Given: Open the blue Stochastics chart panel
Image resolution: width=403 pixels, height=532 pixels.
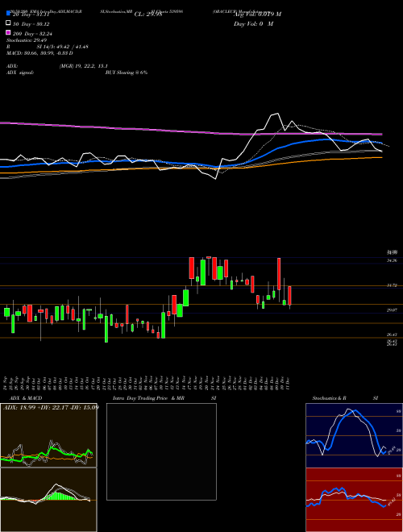Looking at the screenshot, I should click(355, 435).
